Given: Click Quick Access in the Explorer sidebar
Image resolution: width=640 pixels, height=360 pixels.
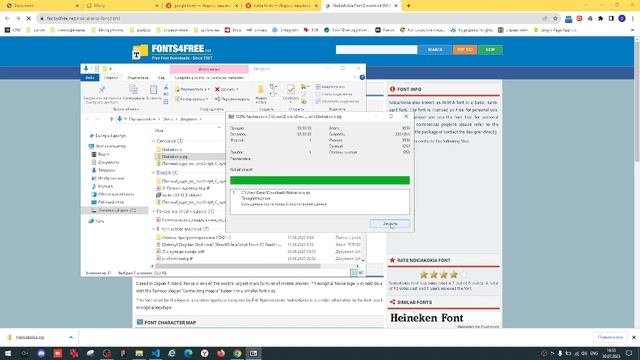Looking at the screenshot, I should point(108,136).
